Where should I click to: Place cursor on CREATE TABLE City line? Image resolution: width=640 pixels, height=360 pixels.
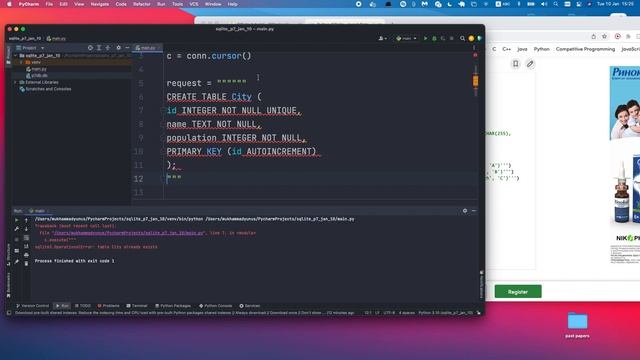pos(214,97)
